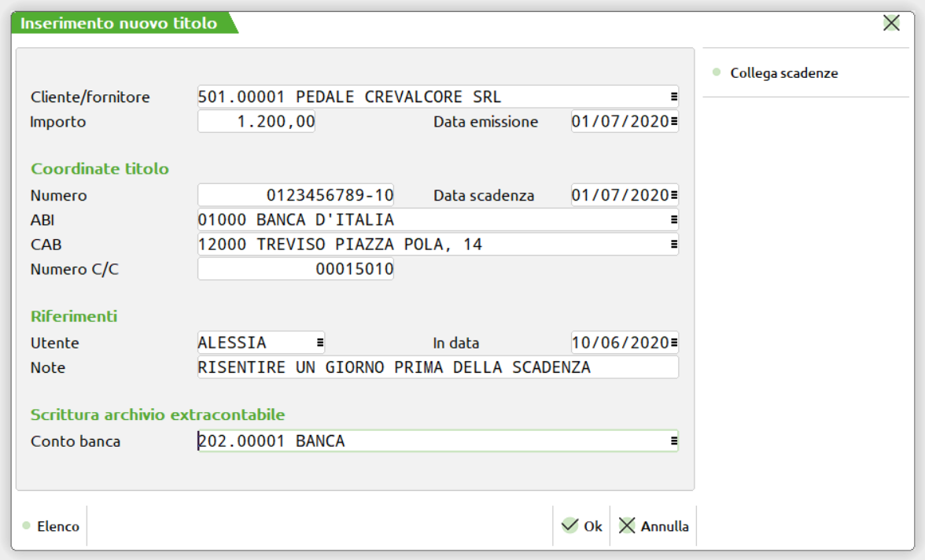Open the Utente selection list icon
This screenshot has height=560, width=925.
[x=319, y=343]
